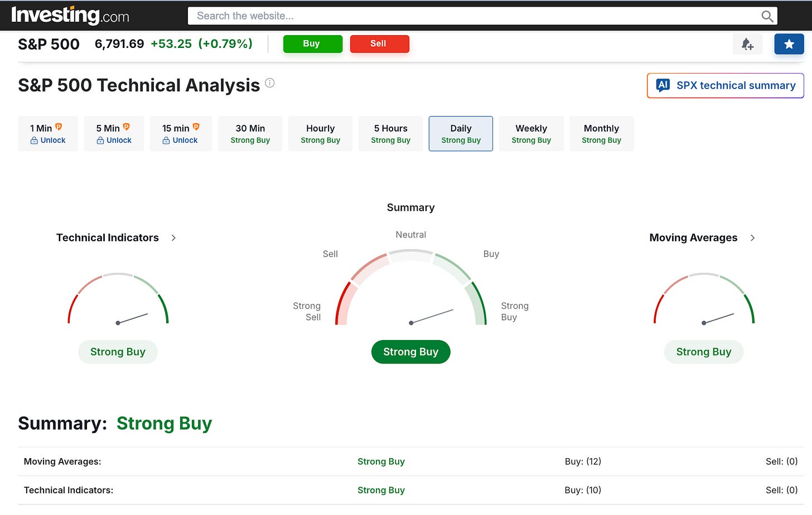The image size is (812, 515).
Task: Click the green Buy button
Action: pos(312,43)
